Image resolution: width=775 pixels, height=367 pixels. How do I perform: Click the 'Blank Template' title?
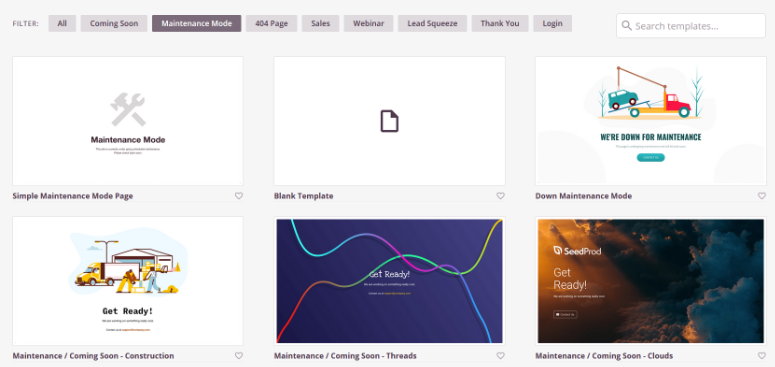(x=303, y=196)
